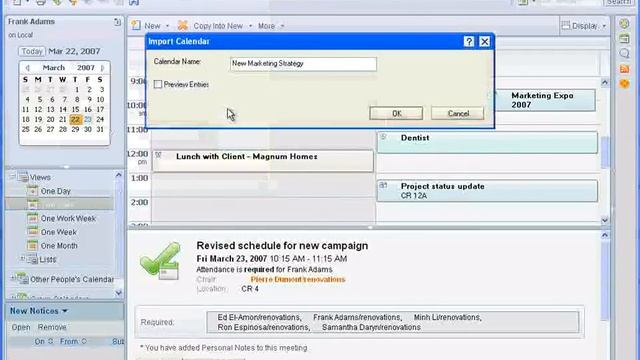
Task: Click the Display toolbar icon
Action: (566, 25)
